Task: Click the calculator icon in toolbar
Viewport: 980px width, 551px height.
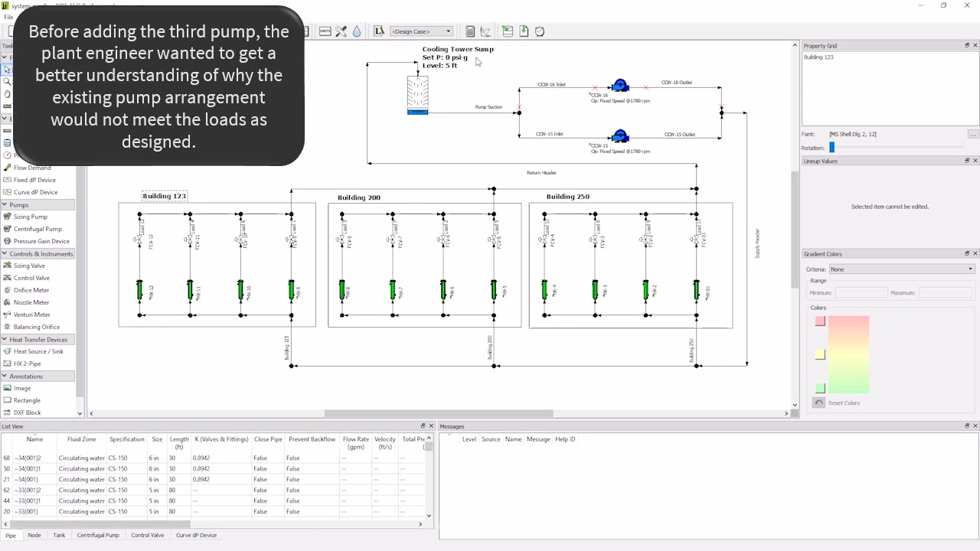Action: tap(470, 31)
